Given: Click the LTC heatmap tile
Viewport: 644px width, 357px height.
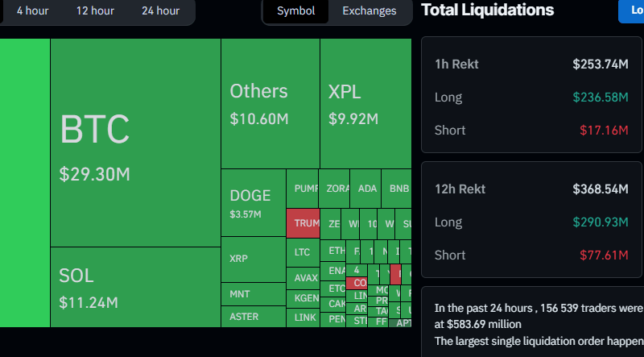Looking at the screenshot, I should 303,252.
